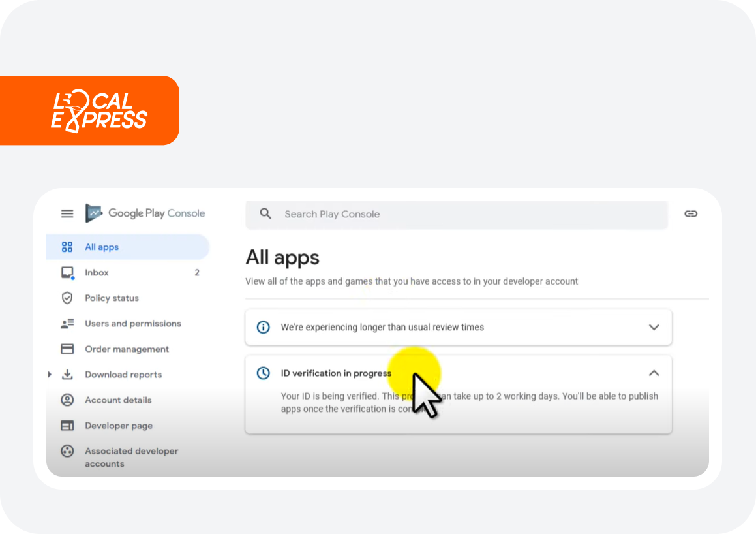The width and height of the screenshot is (756, 534).
Task: Expand the Download reports sidebar section
Action: (50, 374)
